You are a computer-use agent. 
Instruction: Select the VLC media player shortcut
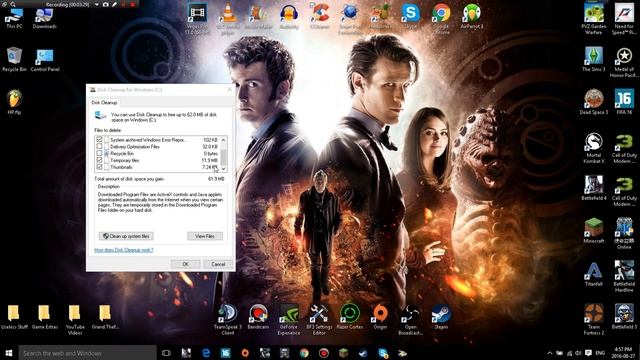[x=228, y=19]
